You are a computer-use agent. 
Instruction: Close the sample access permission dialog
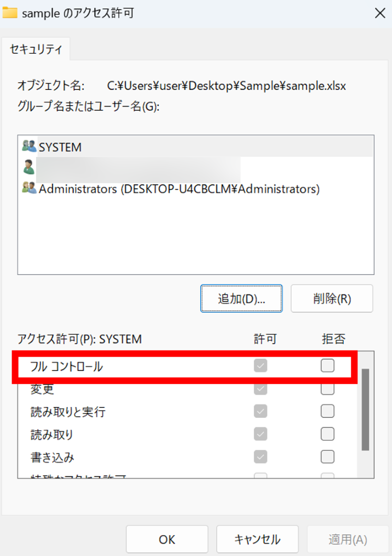[x=380, y=13]
